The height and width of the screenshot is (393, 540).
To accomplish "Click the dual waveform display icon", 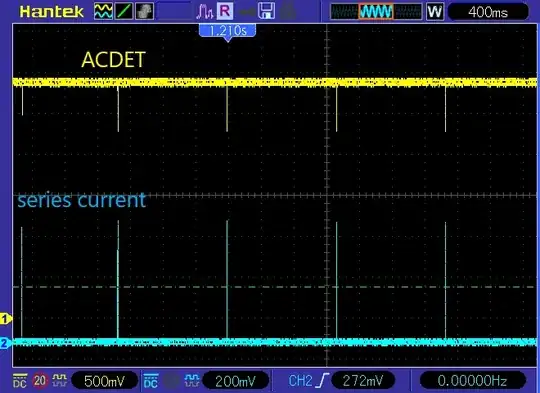I will point(103,11).
